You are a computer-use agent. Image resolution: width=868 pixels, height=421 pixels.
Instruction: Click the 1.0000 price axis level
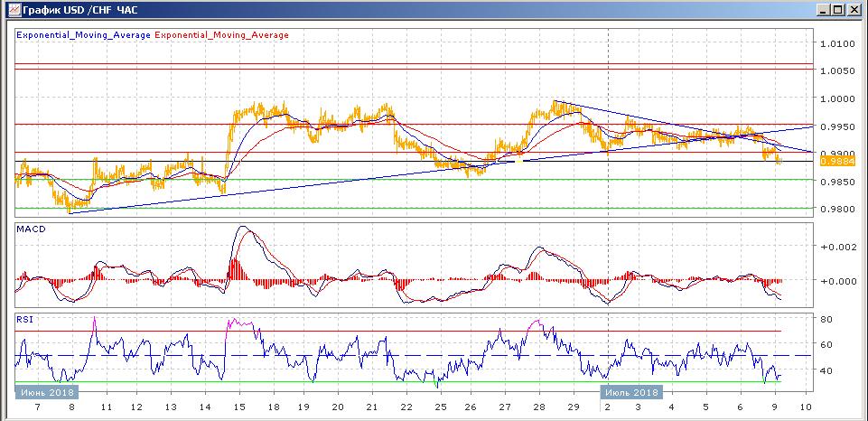tap(836, 98)
